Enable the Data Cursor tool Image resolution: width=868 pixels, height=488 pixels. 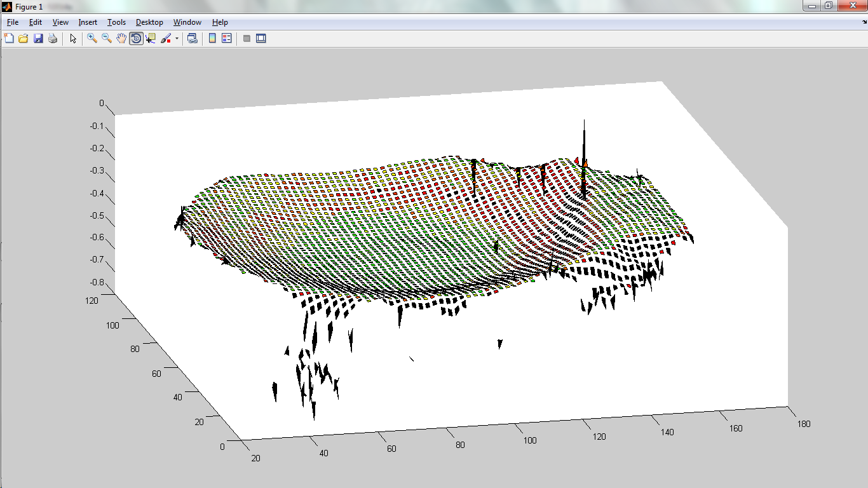(x=151, y=39)
